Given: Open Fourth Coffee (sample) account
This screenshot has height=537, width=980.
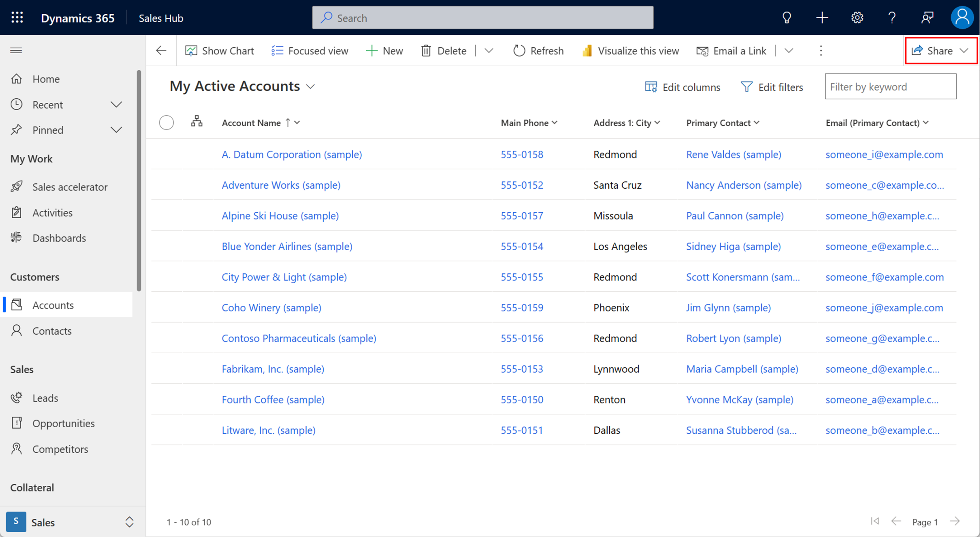Looking at the screenshot, I should pyautogui.click(x=273, y=400).
